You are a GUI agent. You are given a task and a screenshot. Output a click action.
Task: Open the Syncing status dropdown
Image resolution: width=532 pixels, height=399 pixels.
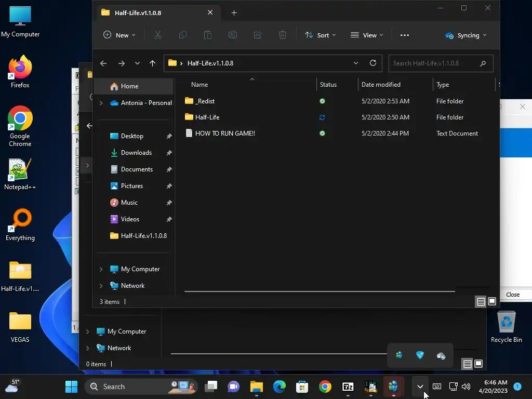click(x=466, y=35)
